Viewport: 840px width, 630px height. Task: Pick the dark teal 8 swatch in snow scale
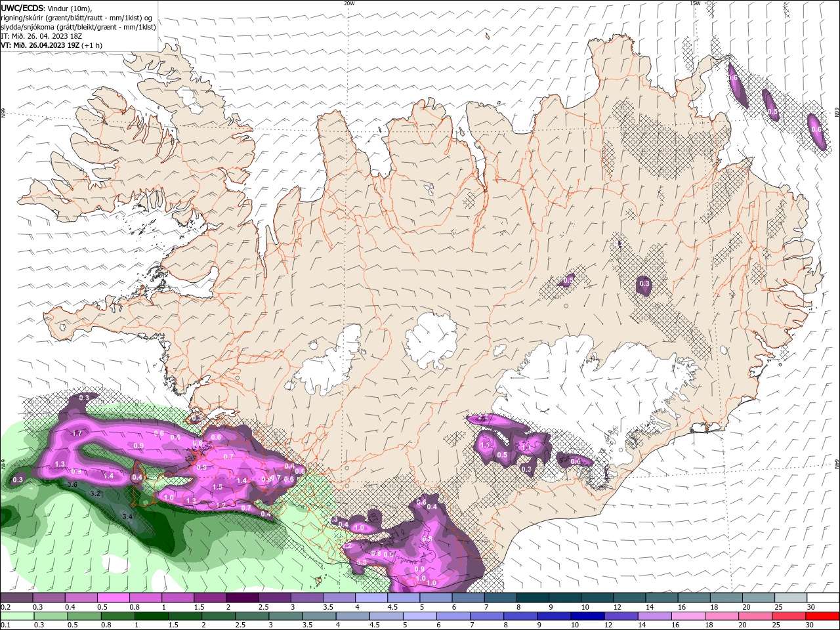click(532, 598)
